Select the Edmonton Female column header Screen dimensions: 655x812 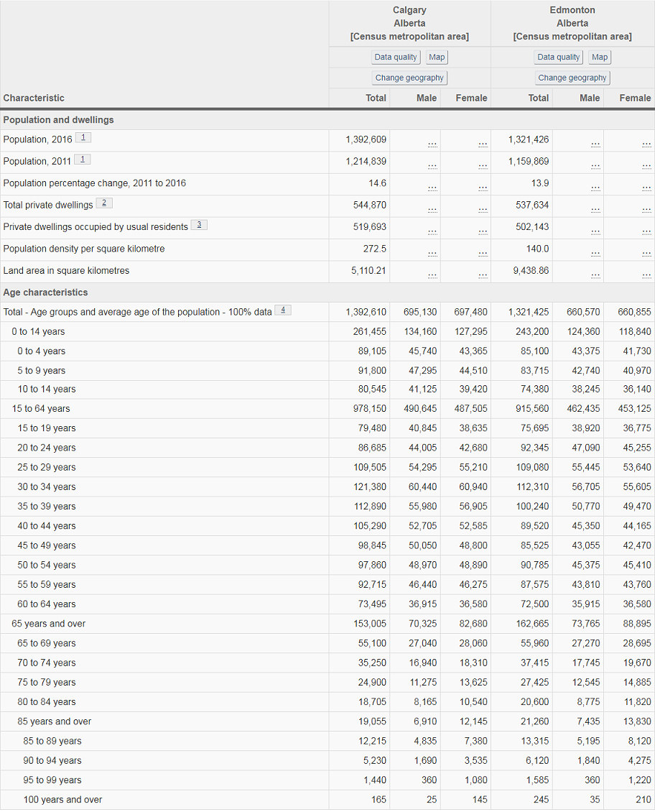[635, 98]
